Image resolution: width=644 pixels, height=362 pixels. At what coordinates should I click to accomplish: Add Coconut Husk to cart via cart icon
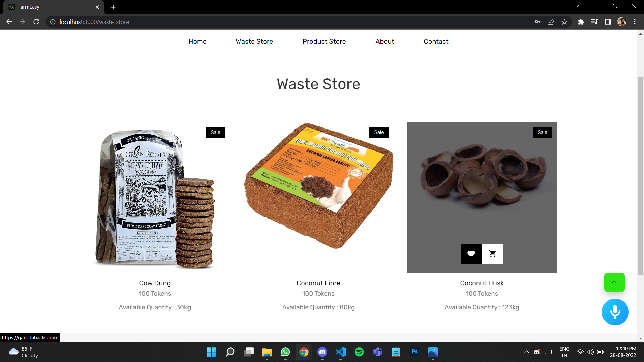[x=492, y=254]
